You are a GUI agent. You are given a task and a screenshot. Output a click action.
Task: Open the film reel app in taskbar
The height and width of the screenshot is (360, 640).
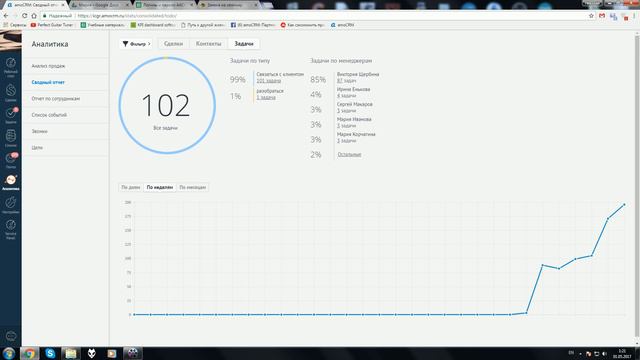pyautogui.click(x=133, y=353)
